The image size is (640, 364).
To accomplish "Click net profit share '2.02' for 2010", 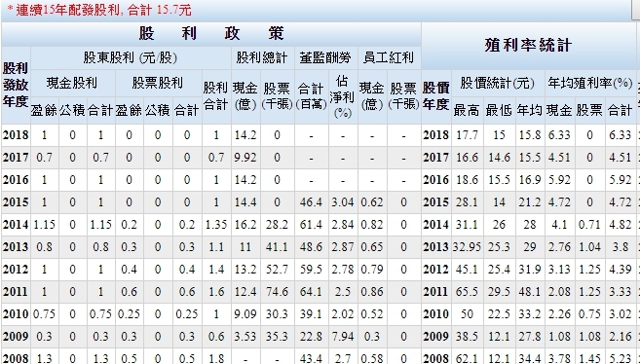I will (343, 314).
